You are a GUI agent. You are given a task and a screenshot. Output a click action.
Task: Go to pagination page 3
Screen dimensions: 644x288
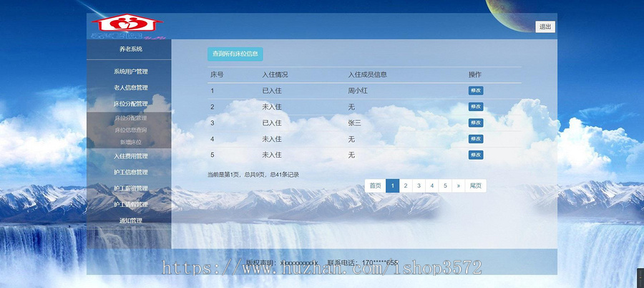[419, 186]
